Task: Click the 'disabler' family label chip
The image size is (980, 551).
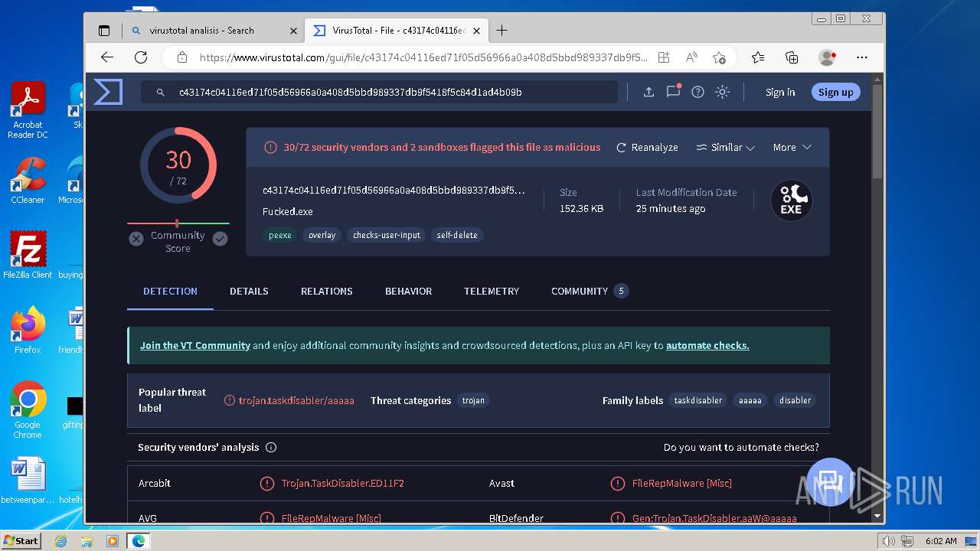Action: coord(795,400)
